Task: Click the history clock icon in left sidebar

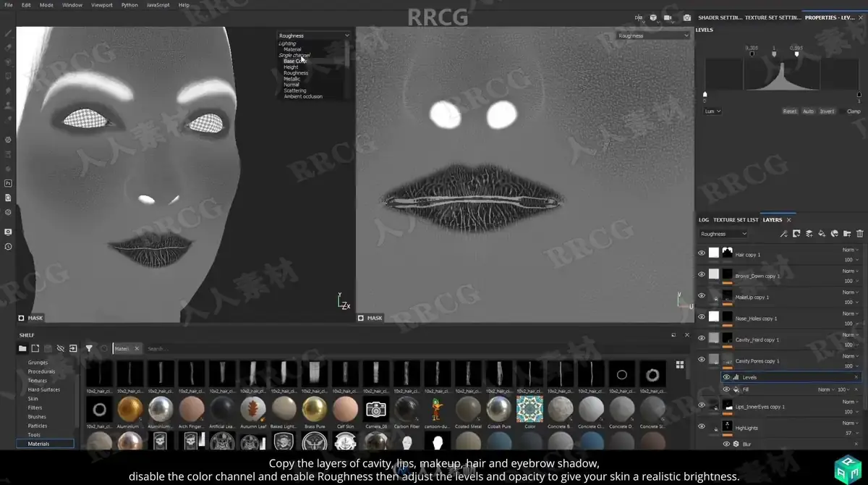Action: (x=8, y=247)
